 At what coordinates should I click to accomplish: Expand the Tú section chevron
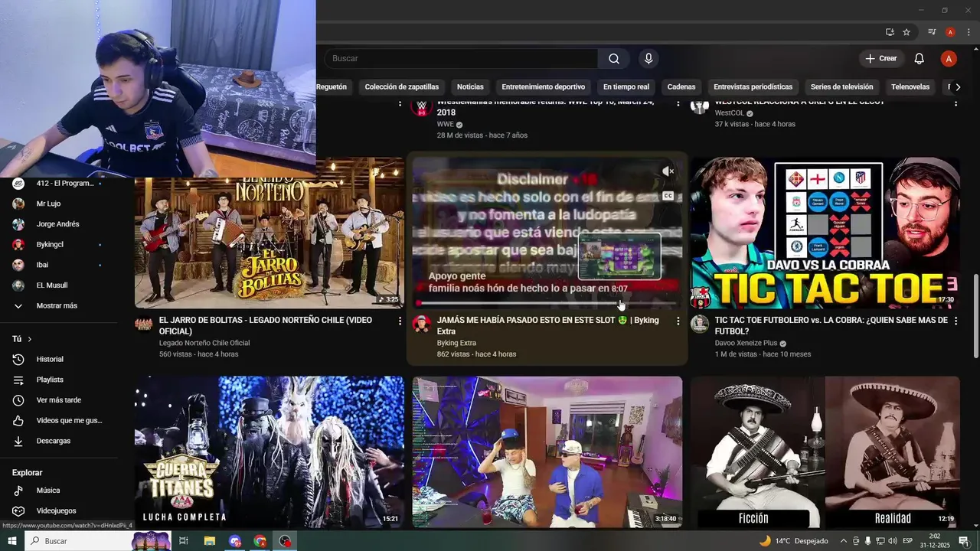pyautogui.click(x=30, y=339)
